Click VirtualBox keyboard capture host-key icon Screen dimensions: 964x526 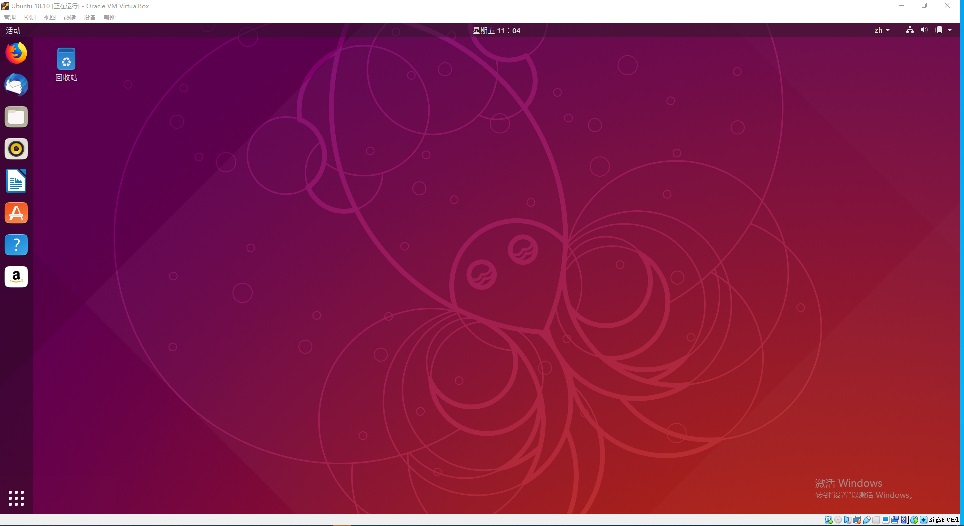click(x=924, y=520)
